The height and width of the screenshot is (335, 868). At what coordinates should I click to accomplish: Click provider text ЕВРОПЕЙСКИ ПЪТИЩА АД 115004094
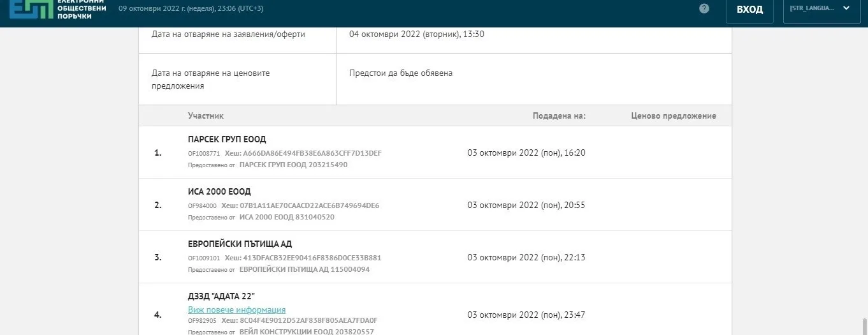click(305, 269)
